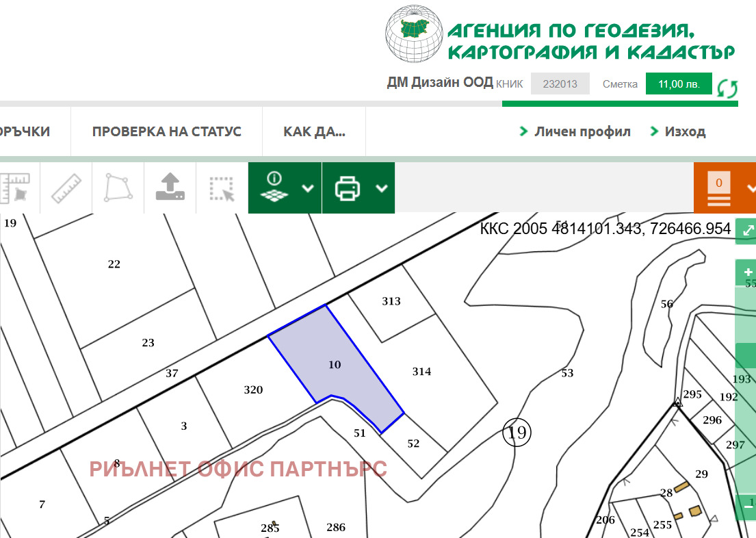
Task: Click the upload/export icon in the toolbar
Action: [170, 187]
